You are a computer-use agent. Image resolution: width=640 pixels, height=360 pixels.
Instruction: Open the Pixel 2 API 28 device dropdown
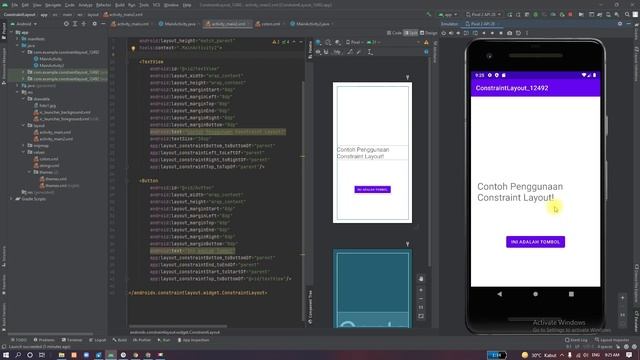click(483, 15)
